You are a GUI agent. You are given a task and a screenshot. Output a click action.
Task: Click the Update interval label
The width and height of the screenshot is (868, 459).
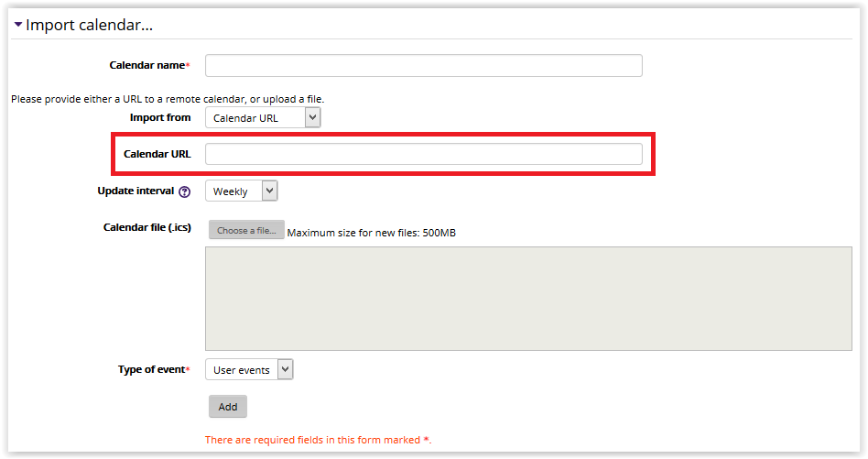tap(136, 191)
